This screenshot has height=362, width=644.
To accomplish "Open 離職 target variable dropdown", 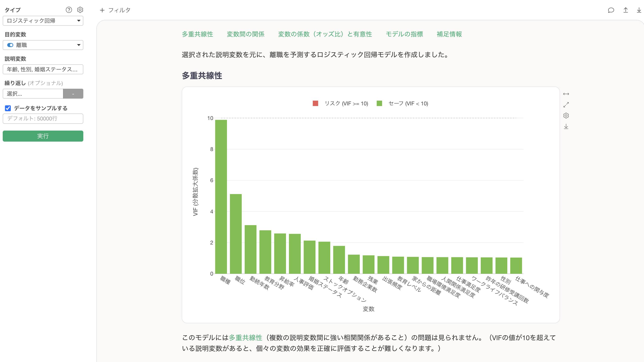I will tap(43, 45).
